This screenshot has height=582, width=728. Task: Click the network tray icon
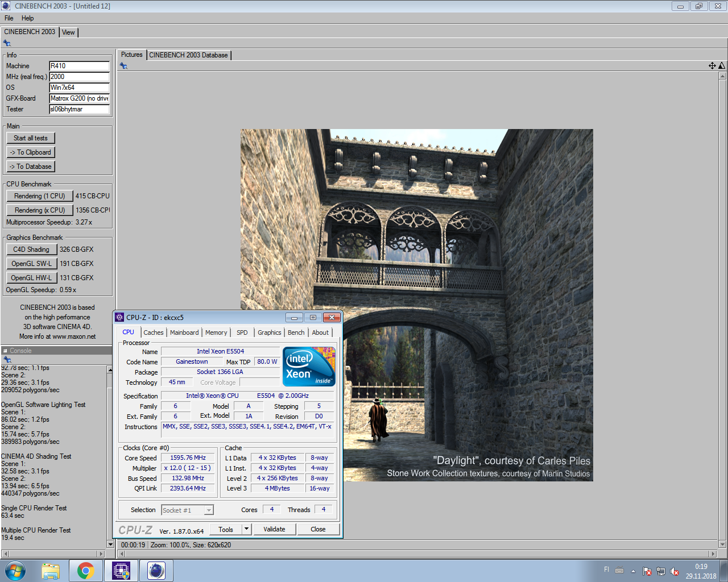pos(661,571)
